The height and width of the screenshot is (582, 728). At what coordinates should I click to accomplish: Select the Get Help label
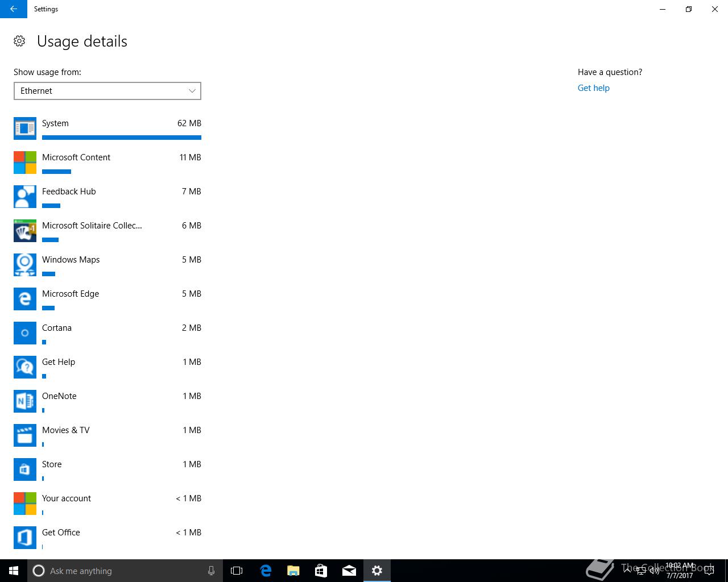(x=59, y=362)
